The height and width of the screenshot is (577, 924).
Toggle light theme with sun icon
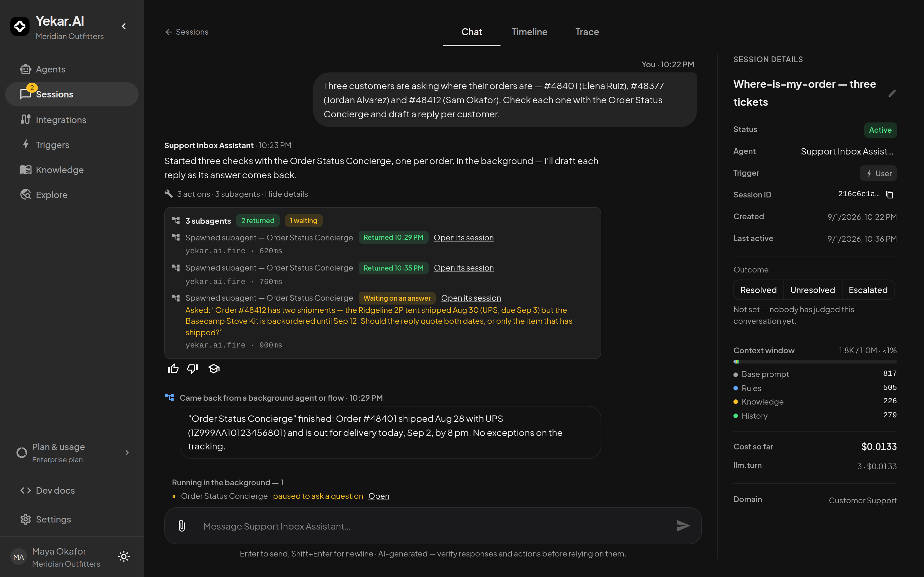tap(124, 556)
